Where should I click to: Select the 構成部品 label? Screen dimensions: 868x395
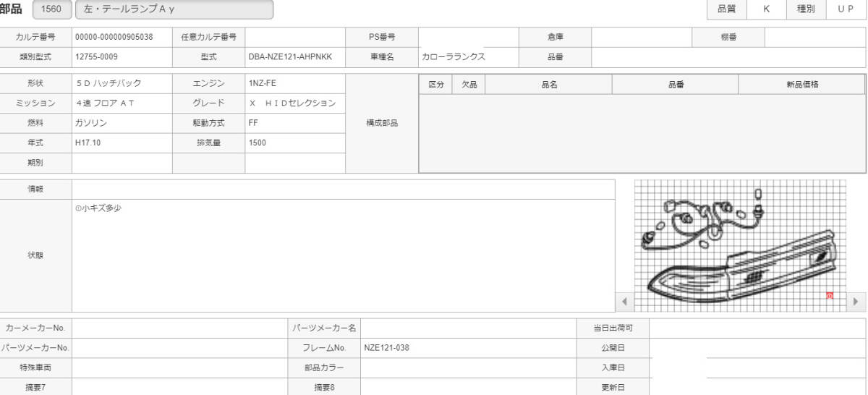[382, 123]
